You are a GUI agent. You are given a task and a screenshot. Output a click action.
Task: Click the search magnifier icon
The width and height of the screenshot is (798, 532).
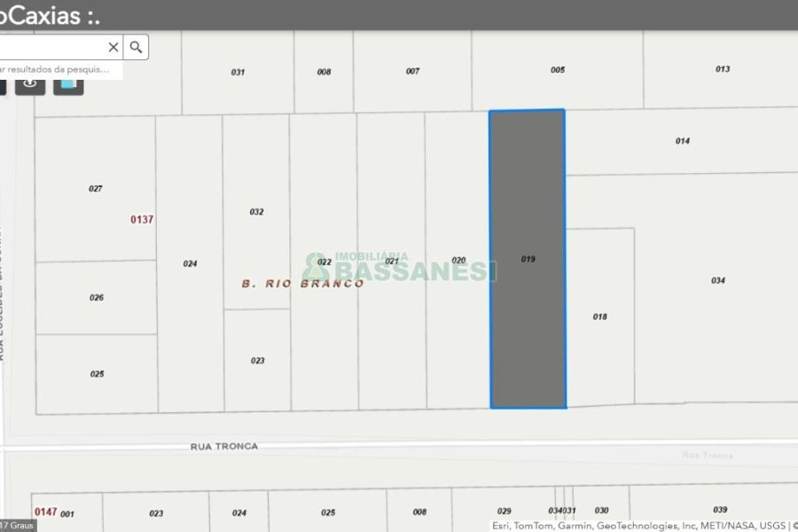135,46
